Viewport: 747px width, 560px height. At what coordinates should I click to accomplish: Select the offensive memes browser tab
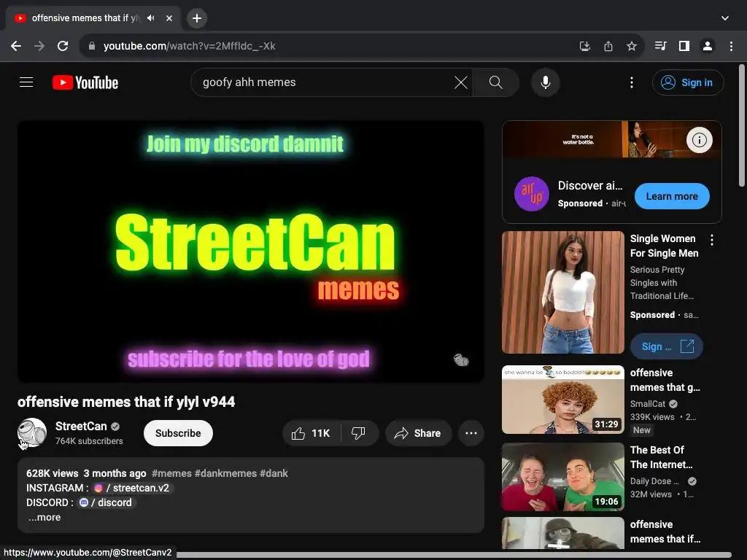tap(93, 18)
